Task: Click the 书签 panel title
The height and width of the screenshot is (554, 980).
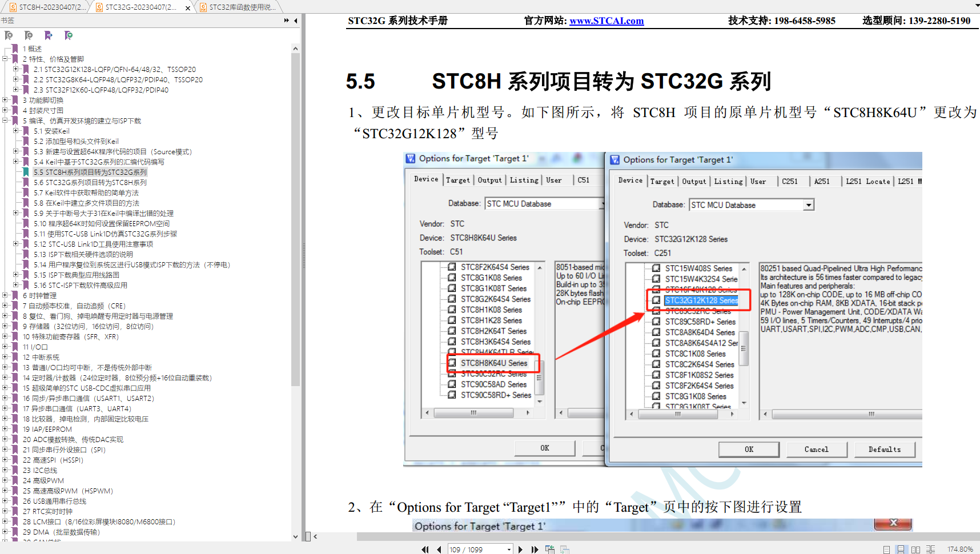Action: click(x=7, y=21)
